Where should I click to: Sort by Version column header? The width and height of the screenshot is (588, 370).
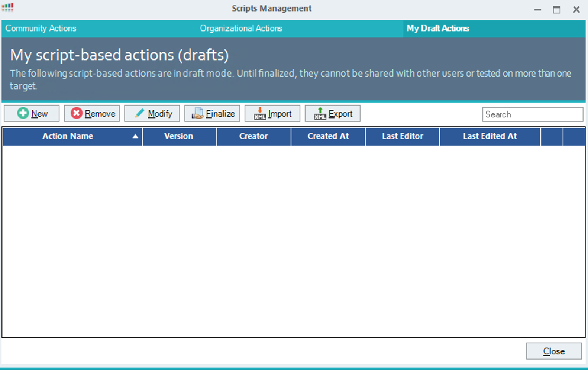pos(179,136)
